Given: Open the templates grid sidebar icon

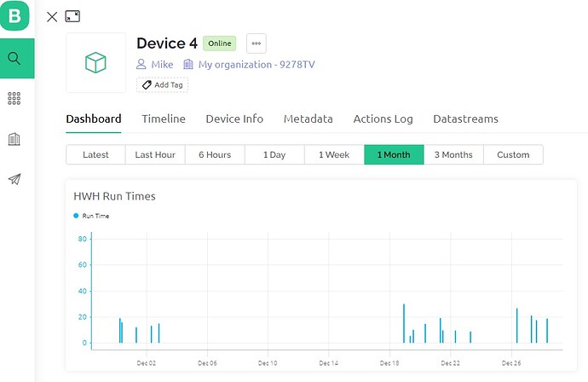Looking at the screenshot, I should (14, 98).
